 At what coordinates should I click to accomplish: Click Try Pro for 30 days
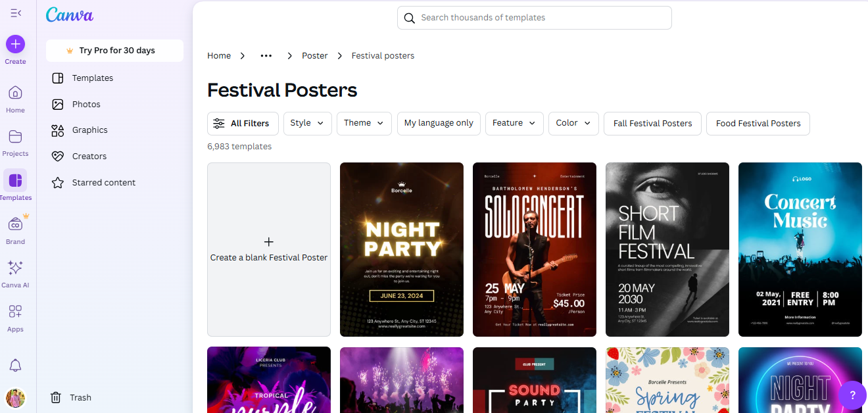(x=114, y=50)
